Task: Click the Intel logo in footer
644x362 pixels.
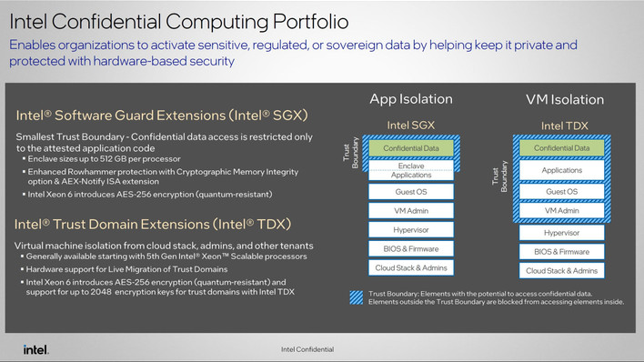Action: coord(36,349)
